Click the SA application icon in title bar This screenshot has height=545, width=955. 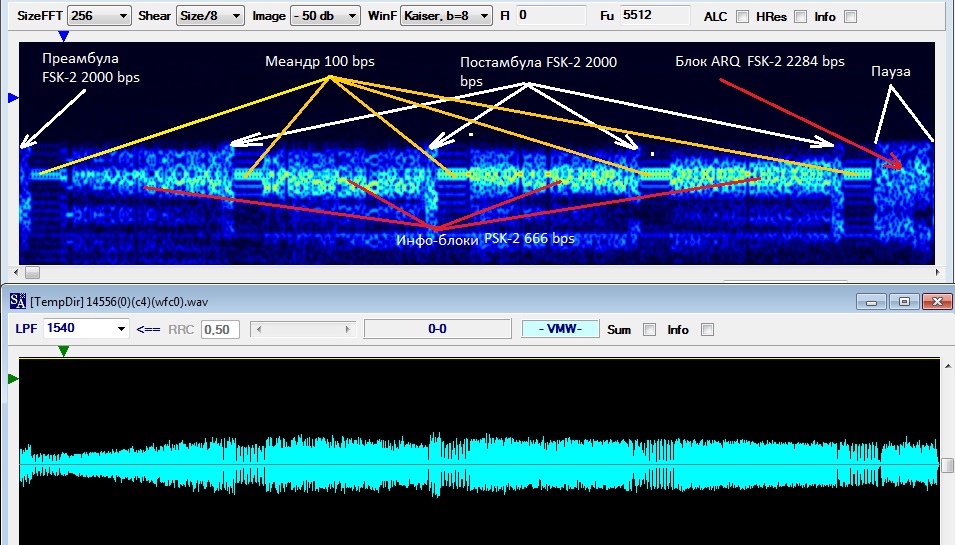click(x=18, y=301)
